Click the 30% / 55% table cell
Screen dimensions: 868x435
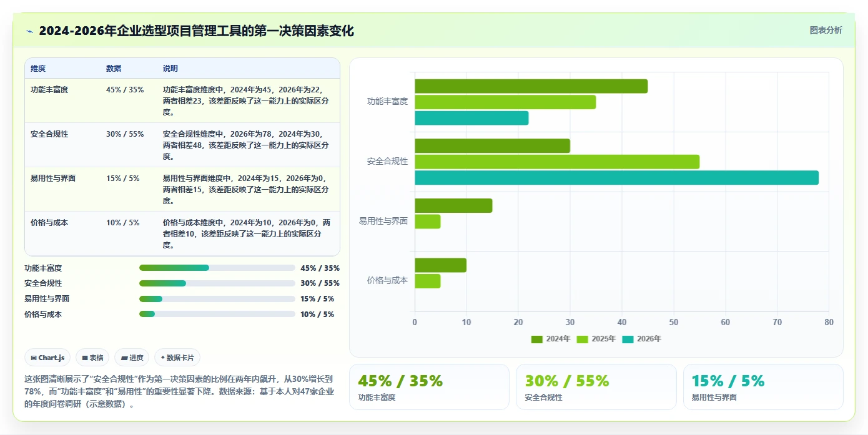[125, 134]
